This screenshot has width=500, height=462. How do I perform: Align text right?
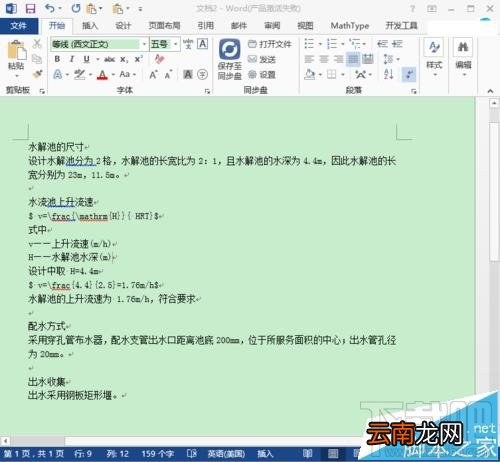coord(338,59)
